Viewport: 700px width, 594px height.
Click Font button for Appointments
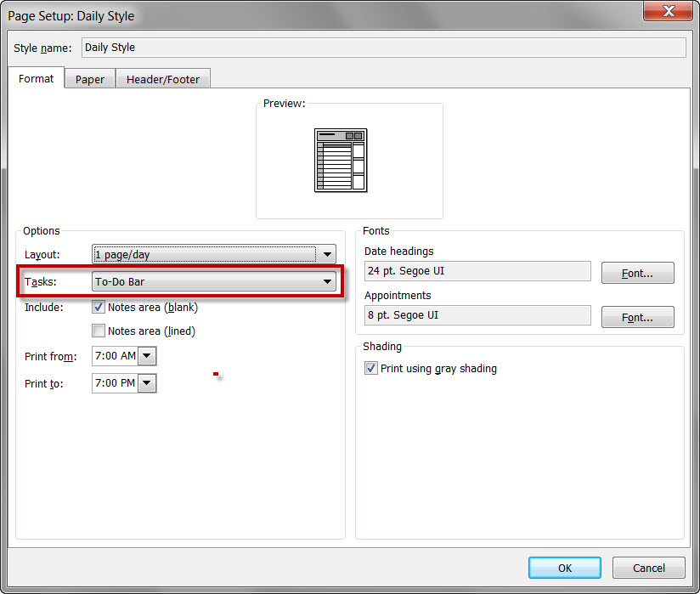tap(637, 317)
